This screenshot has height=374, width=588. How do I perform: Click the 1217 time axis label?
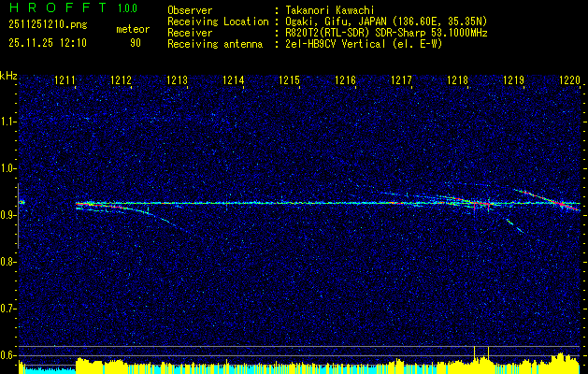coord(401,80)
